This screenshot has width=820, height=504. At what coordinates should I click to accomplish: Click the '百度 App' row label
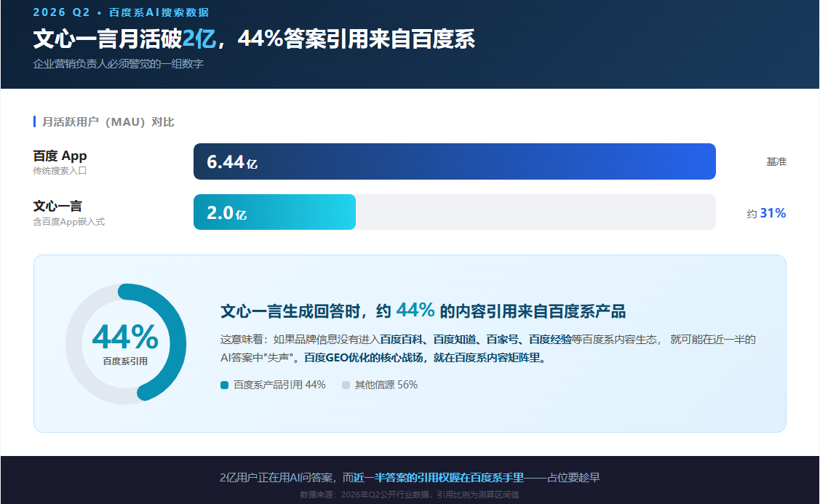pos(60,156)
